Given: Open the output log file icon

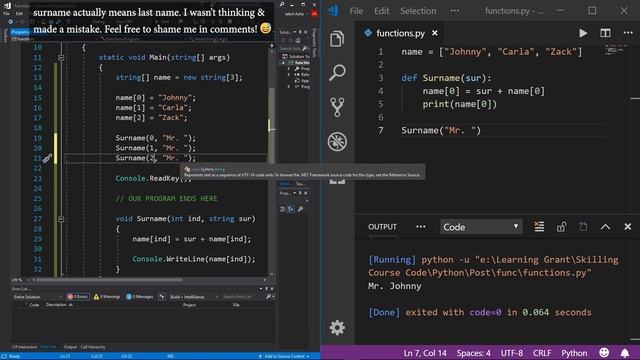Looking at the screenshot, I should click(583, 227).
